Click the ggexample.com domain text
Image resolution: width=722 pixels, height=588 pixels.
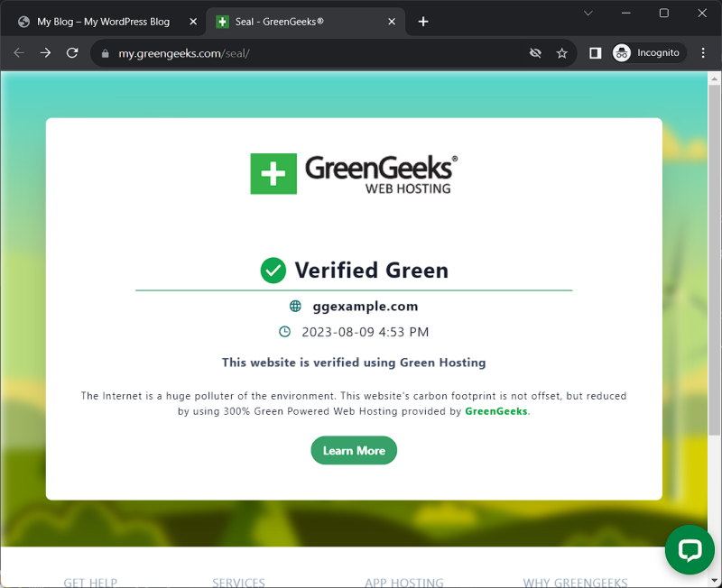point(366,307)
